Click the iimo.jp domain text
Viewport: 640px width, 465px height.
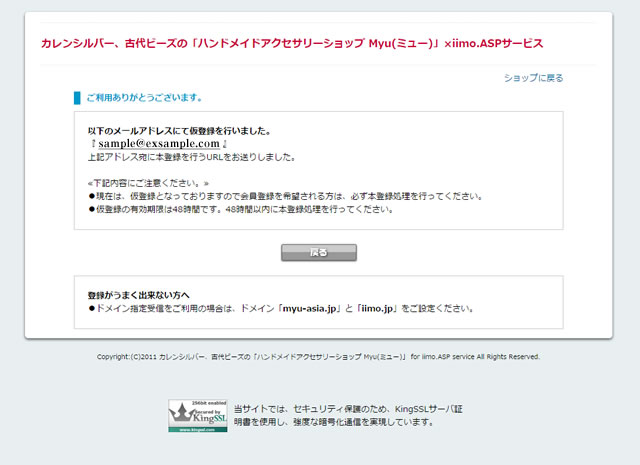click(377, 309)
